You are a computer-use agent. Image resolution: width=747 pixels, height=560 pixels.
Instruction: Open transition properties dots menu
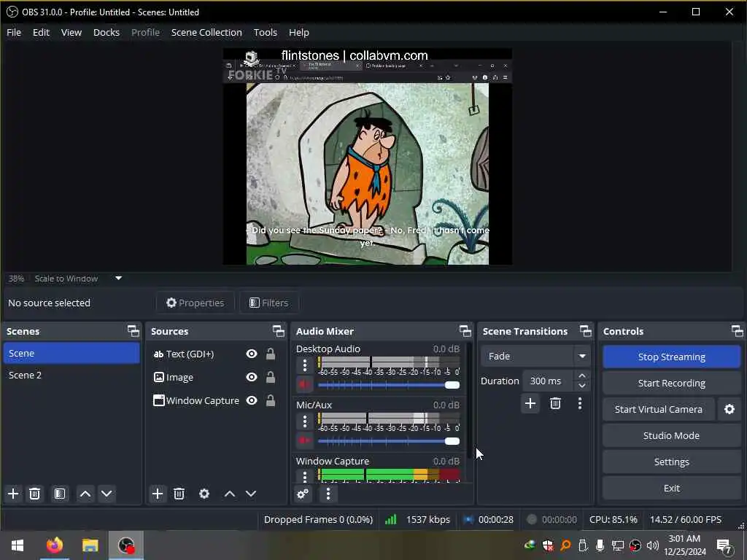(x=580, y=404)
